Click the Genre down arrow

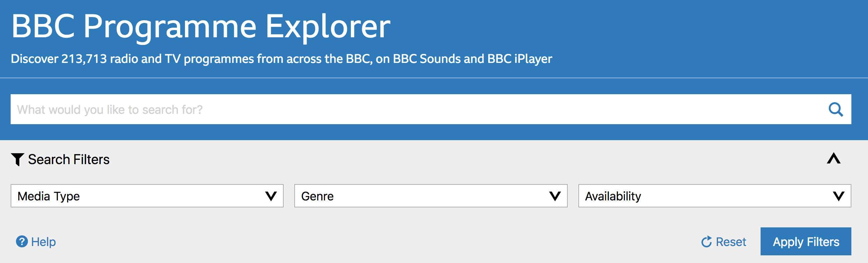click(x=555, y=196)
